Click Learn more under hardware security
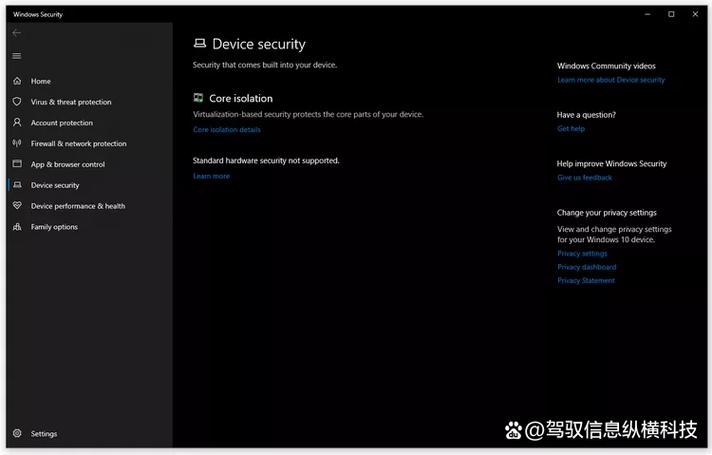Screen dimensions: 712x455 211,176
